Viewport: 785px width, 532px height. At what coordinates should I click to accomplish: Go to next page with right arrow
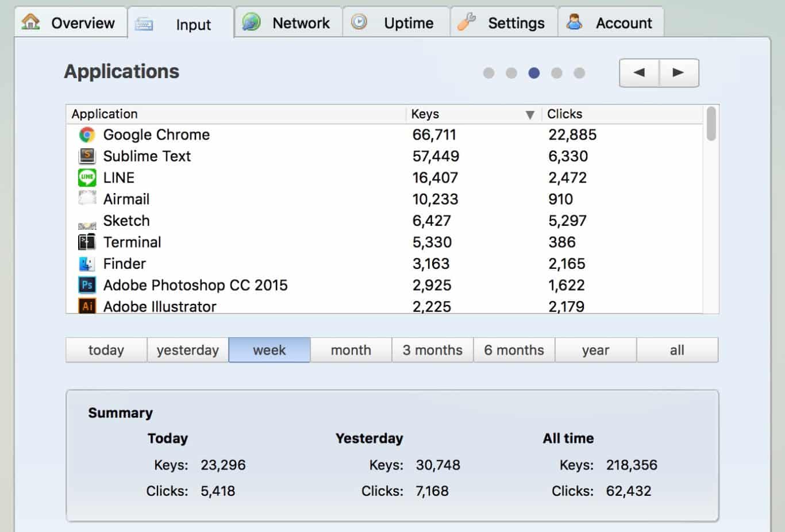coord(679,72)
